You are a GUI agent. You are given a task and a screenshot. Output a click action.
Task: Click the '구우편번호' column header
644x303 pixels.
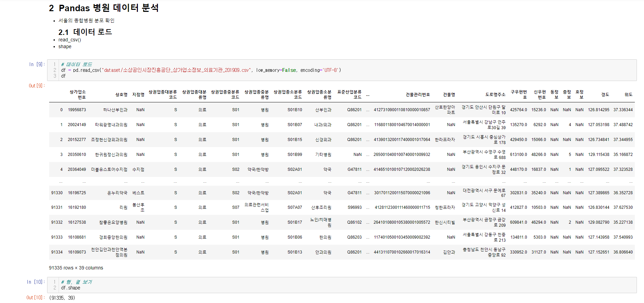click(x=519, y=95)
